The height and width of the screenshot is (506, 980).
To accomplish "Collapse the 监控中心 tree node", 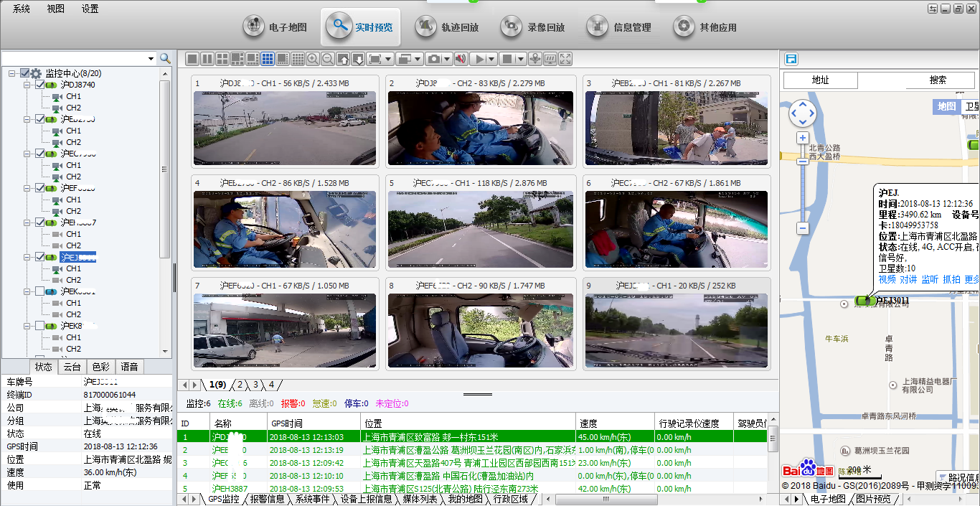I will tap(11, 73).
